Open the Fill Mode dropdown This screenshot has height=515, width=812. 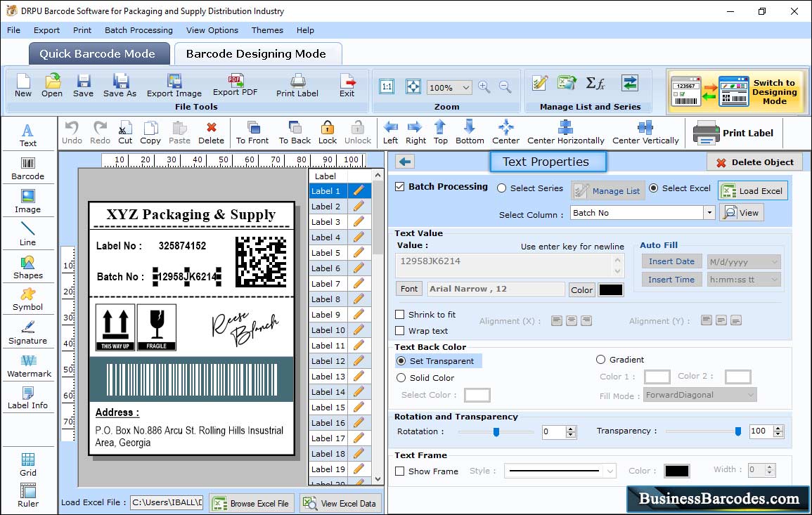750,395
